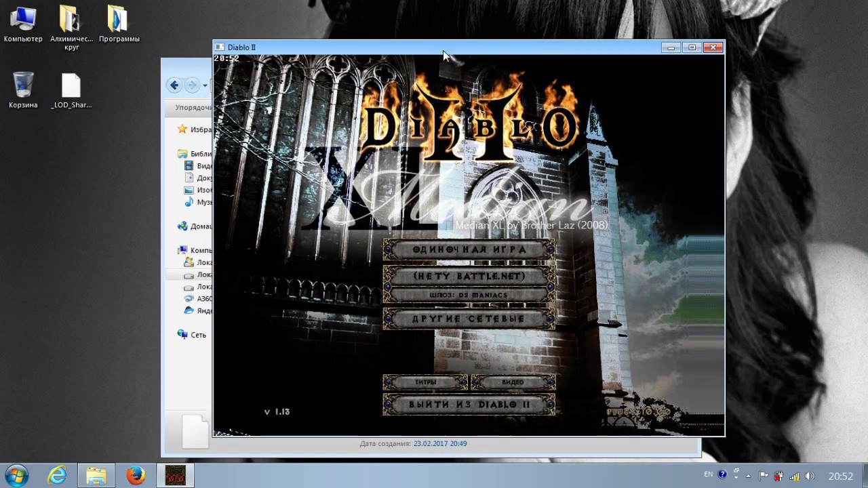Image resolution: width=868 pixels, height=488 pixels.
Task: Minimize the Diablo II window
Action: click(x=671, y=47)
